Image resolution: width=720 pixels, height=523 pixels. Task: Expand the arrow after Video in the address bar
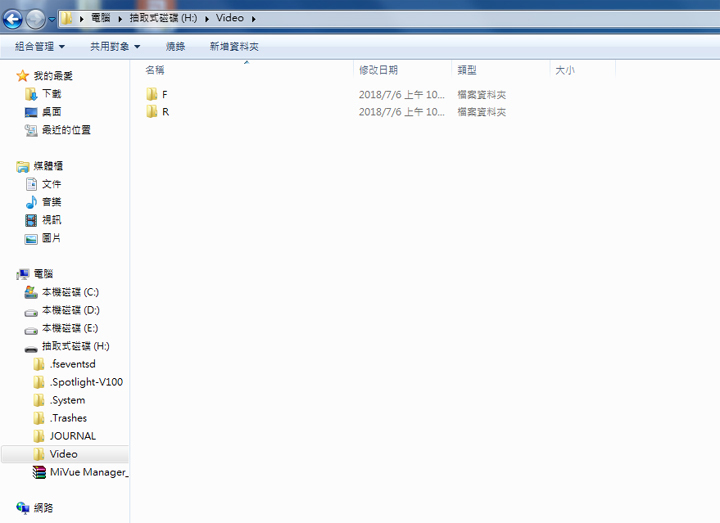253,19
